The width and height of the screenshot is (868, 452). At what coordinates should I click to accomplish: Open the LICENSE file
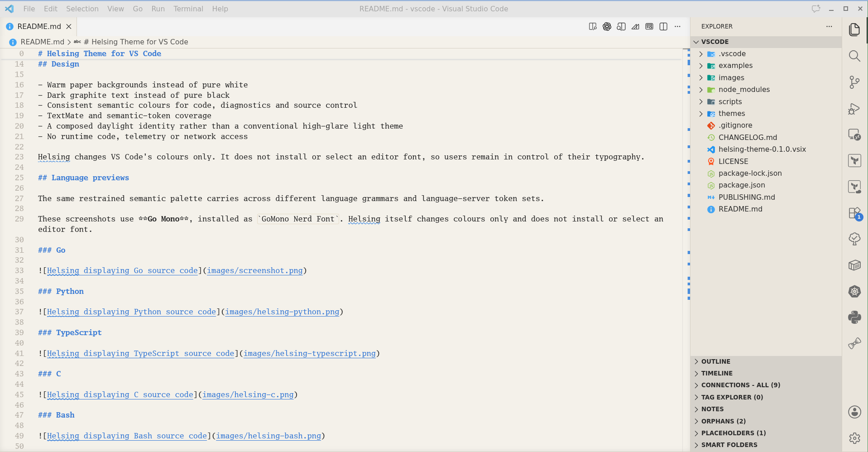coord(766,161)
